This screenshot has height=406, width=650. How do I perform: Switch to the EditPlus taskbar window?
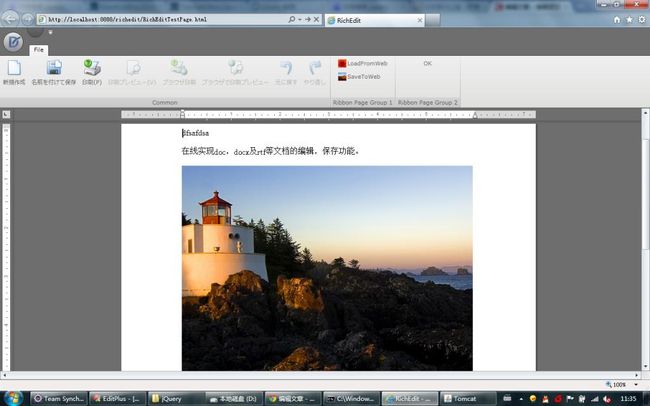[117, 399]
